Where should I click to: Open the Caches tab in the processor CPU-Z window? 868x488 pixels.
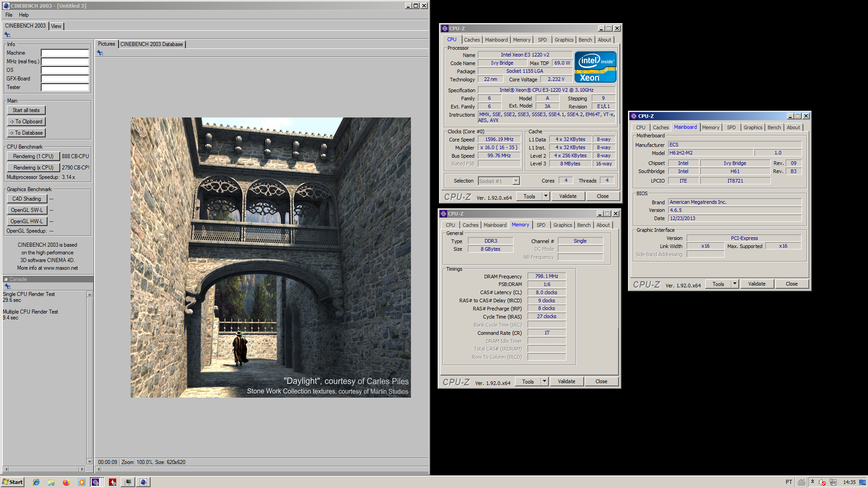point(472,40)
